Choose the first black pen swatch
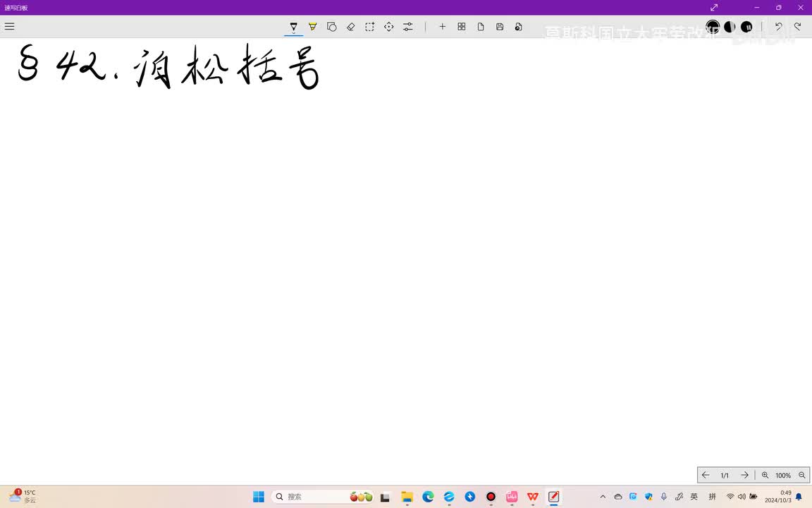This screenshot has width=812, height=508. click(x=713, y=26)
